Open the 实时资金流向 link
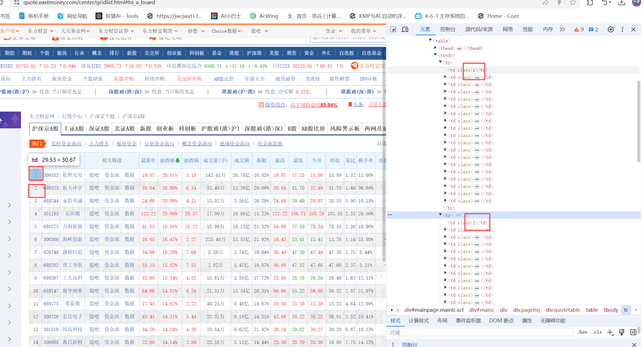The width and height of the screenshot is (644, 347). point(66,144)
